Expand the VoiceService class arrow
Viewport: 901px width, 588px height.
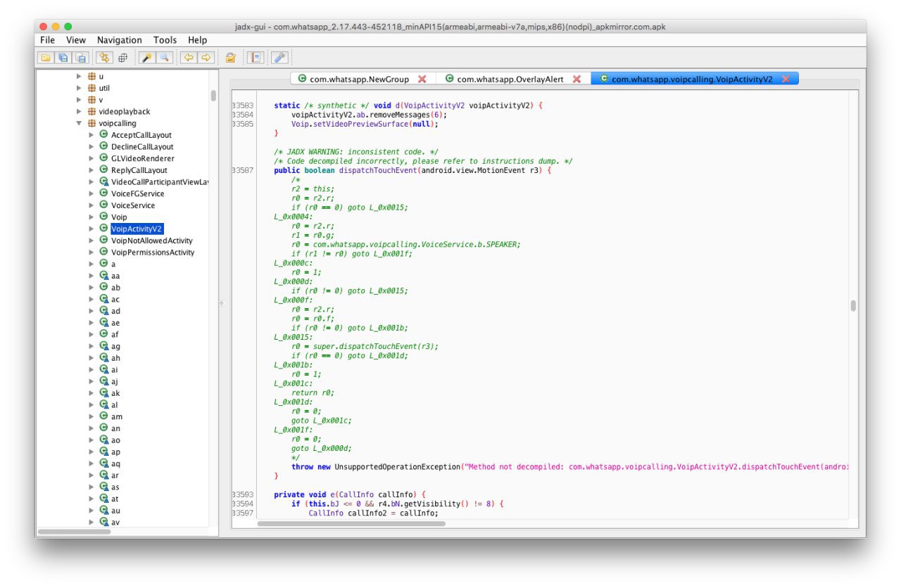[91, 205]
